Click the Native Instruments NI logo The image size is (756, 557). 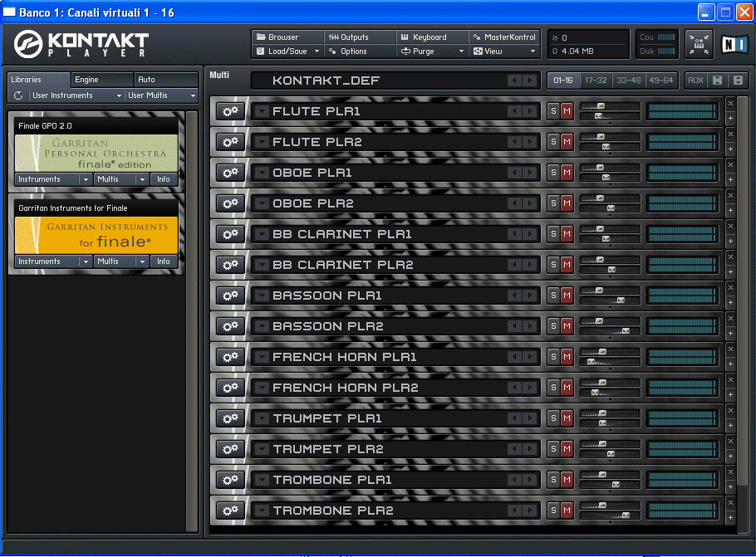click(734, 44)
